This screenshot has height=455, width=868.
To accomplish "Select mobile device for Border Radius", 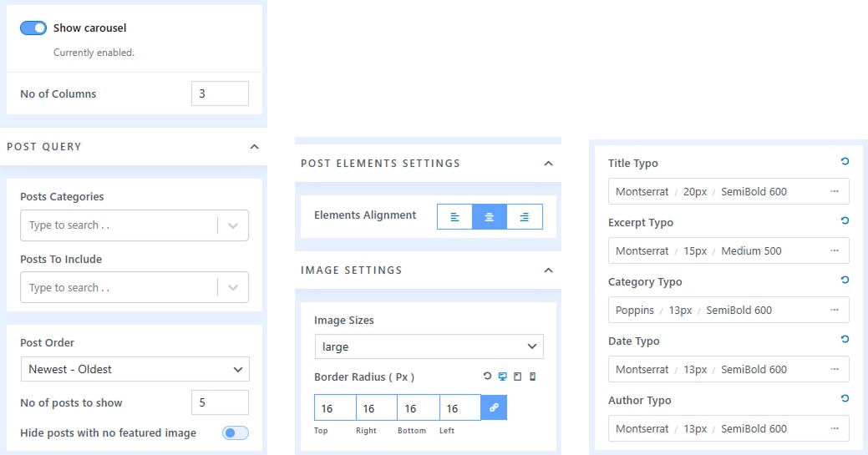I will click(532, 377).
